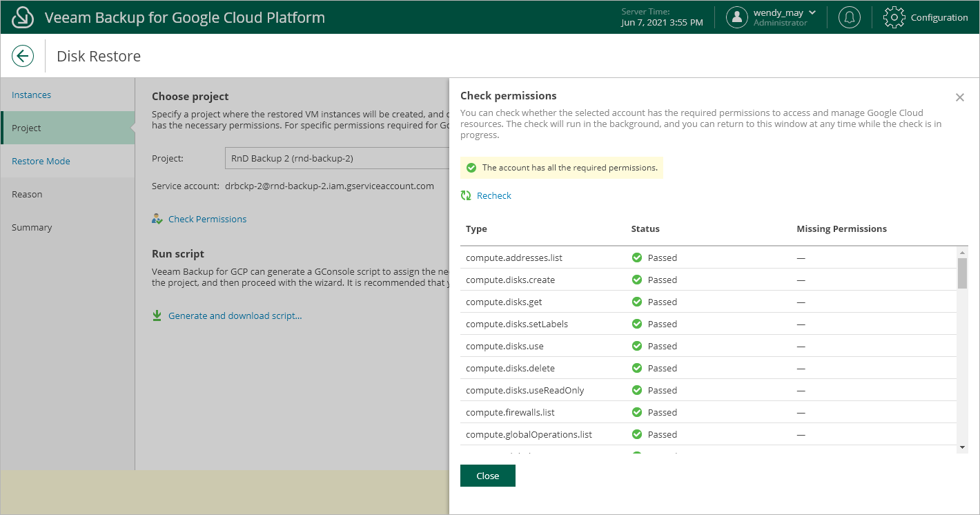Close the Check permissions panel

point(959,97)
